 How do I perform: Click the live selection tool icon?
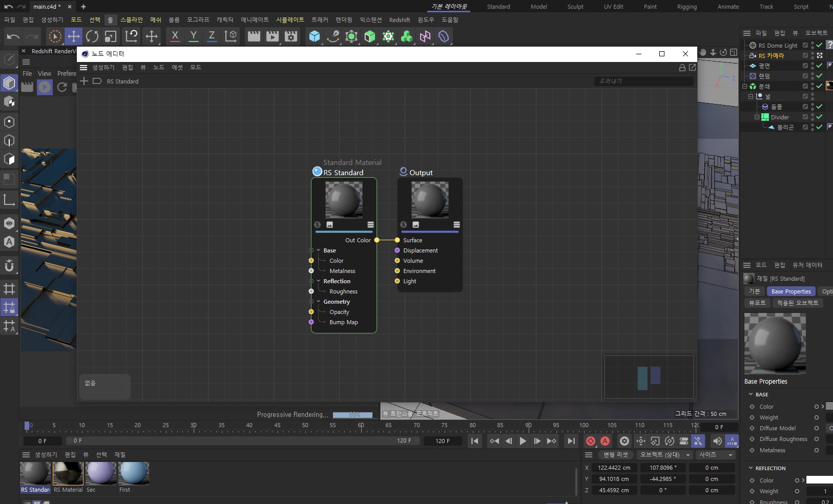[55, 36]
